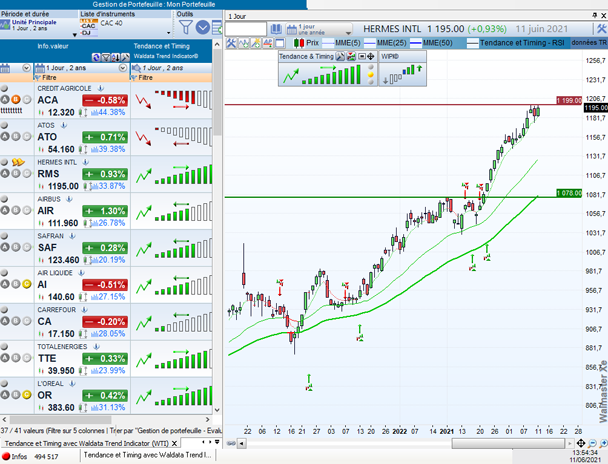This screenshot has width=608, height=464.
Task: Click the funnel filter icon in Info.valeur header
Action: click(106, 58)
